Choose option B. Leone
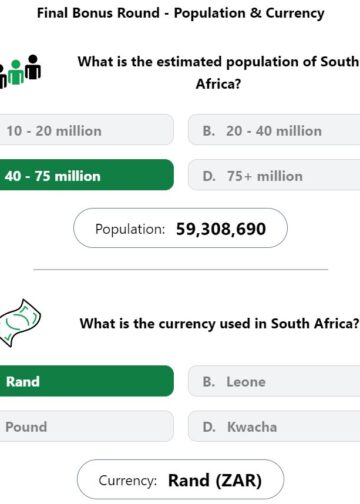360x504 pixels. tap(274, 381)
